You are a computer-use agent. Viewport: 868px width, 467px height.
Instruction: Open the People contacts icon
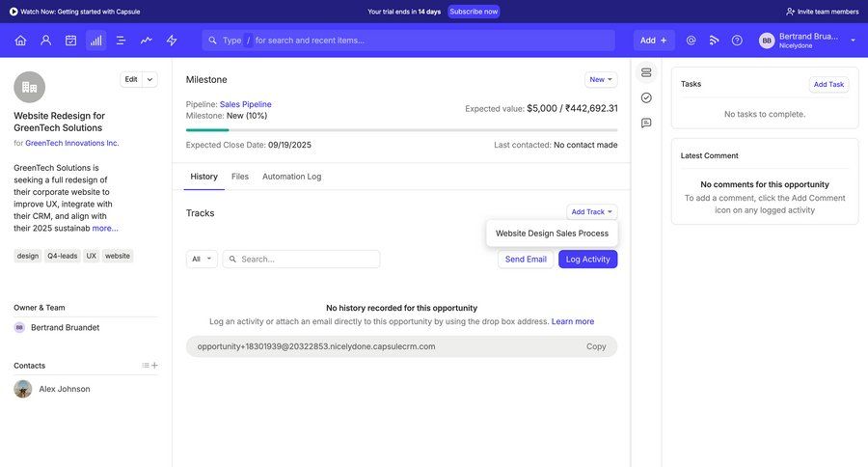pyautogui.click(x=46, y=41)
